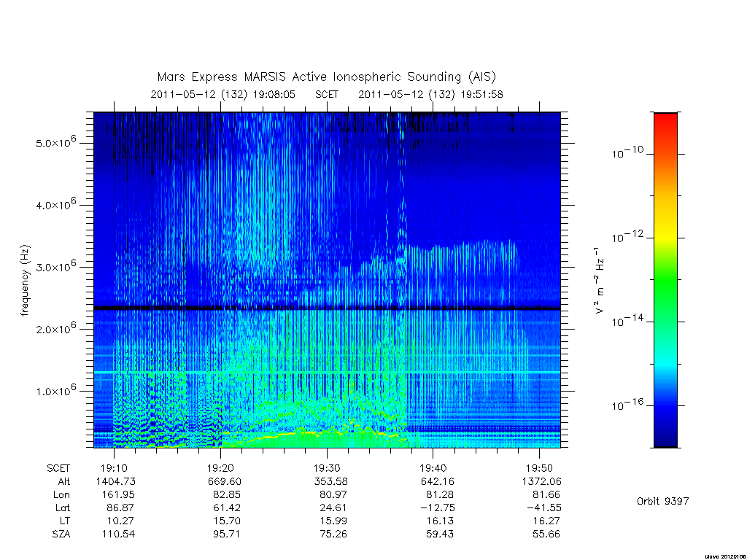Click the 'Lon' row label
The image size is (747, 560).
click(61, 495)
